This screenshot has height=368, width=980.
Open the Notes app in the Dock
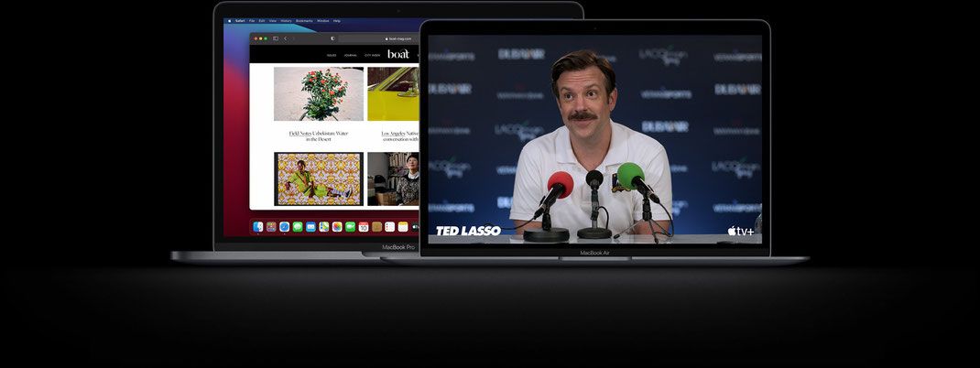403,227
